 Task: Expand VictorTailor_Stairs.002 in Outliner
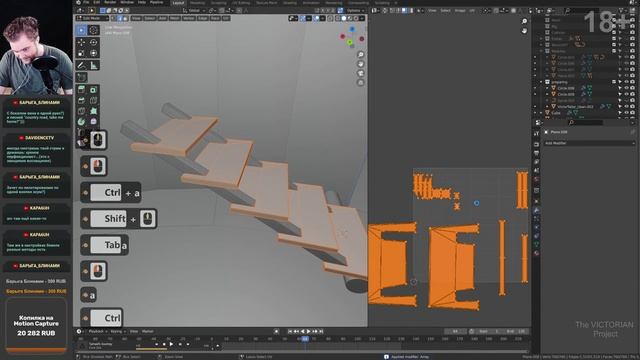[x=547, y=107]
